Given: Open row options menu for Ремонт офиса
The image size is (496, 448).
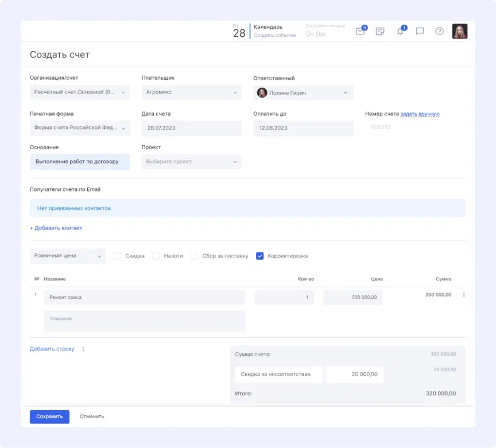Looking at the screenshot, I should coord(464,295).
